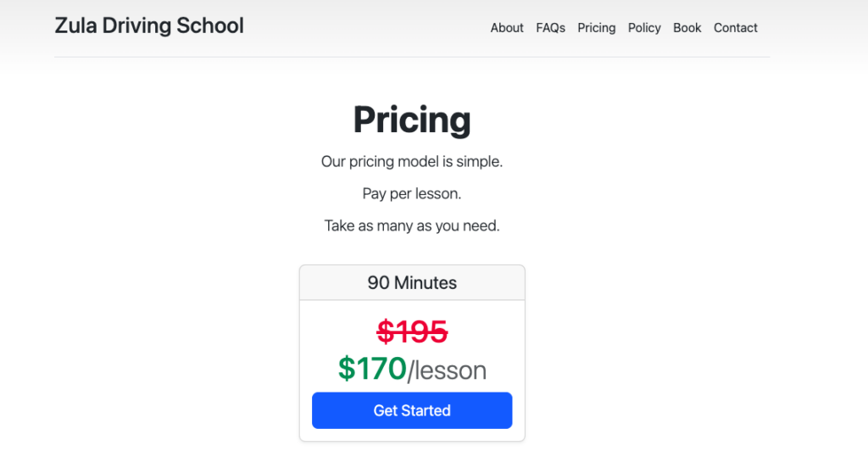The height and width of the screenshot is (451, 868).
Task: Click the crossed-out red $195 price
Action: click(412, 332)
